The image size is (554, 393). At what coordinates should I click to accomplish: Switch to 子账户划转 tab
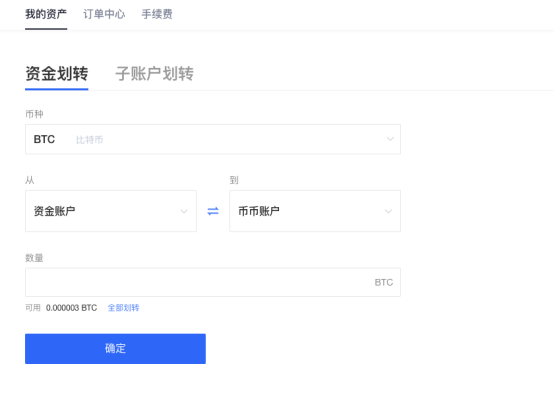click(x=154, y=74)
